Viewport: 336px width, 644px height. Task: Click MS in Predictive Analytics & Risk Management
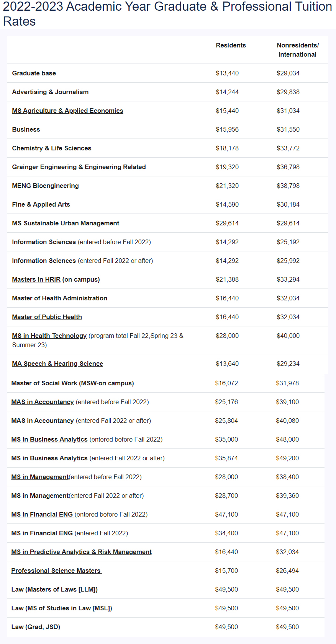(81, 552)
